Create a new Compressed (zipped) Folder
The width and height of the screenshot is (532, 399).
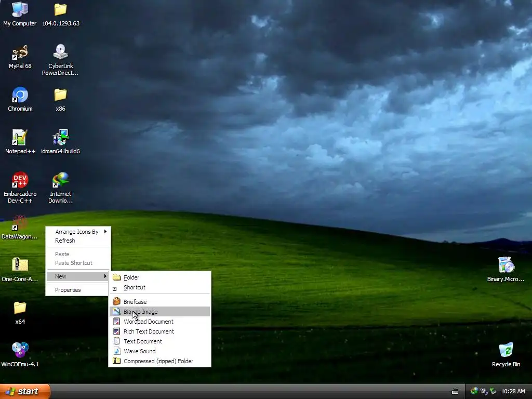tap(160, 361)
